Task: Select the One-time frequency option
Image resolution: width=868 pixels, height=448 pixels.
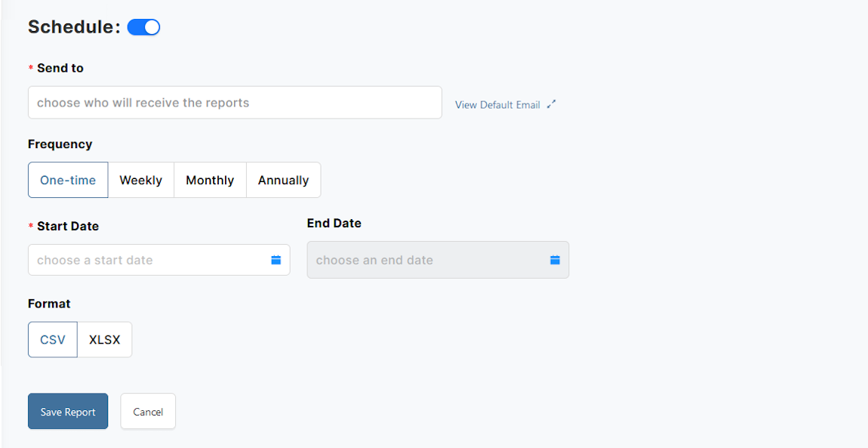Action: [68, 180]
